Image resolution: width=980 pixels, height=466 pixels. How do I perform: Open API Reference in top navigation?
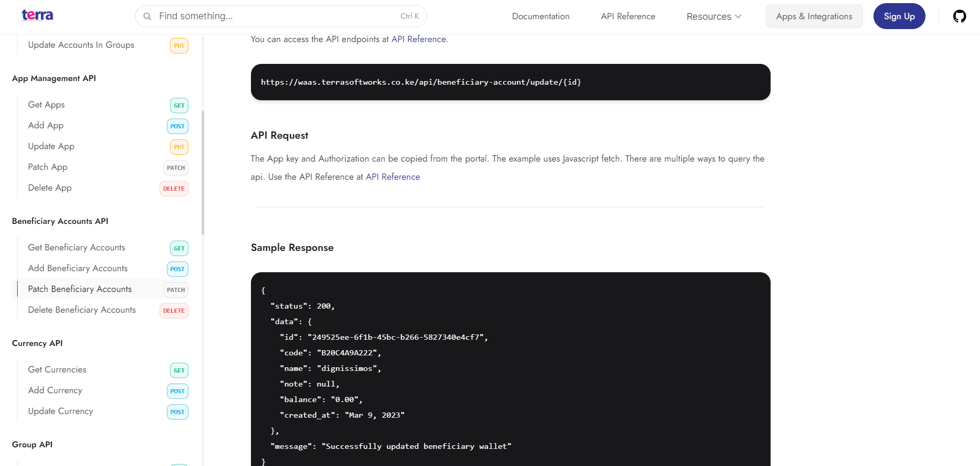point(628,17)
